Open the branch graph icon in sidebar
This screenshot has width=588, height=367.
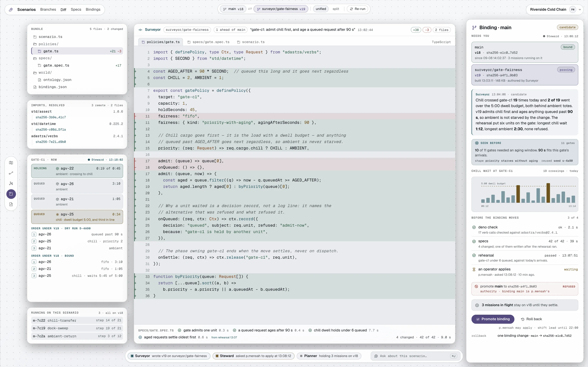coord(11,183)
